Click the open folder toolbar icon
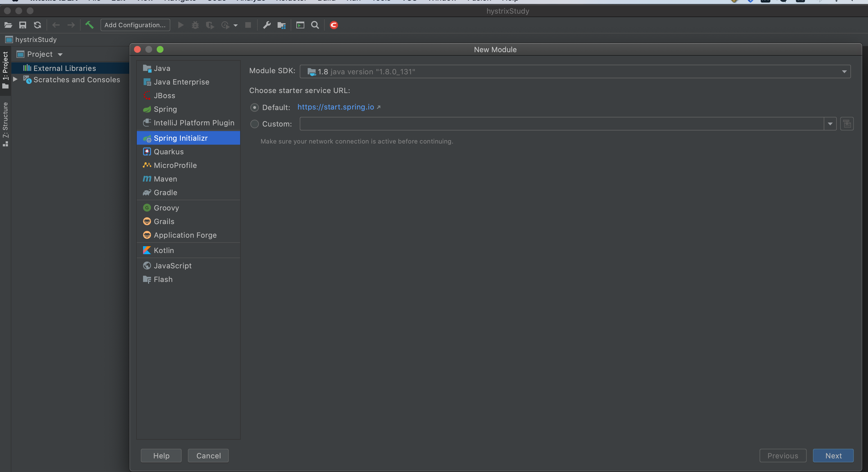The width and height of the screenshot is (868, 472). [x=8, y=25]
